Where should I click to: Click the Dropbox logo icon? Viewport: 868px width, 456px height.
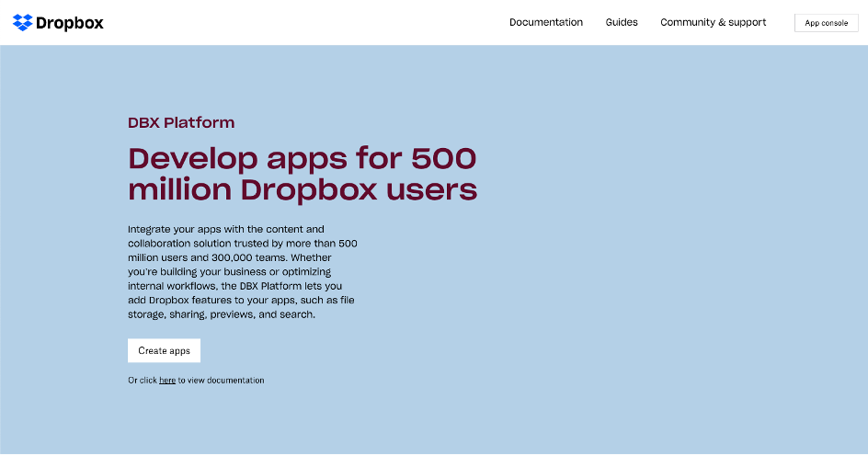pyautogui.click(x=23, y=23)
